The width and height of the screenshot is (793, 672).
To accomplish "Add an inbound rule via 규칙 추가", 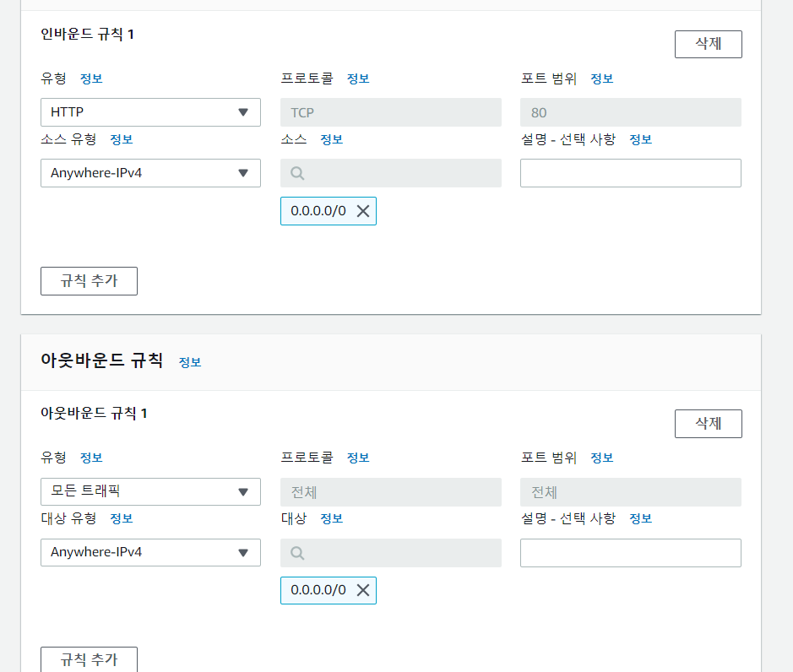I will tap(89, 281).
